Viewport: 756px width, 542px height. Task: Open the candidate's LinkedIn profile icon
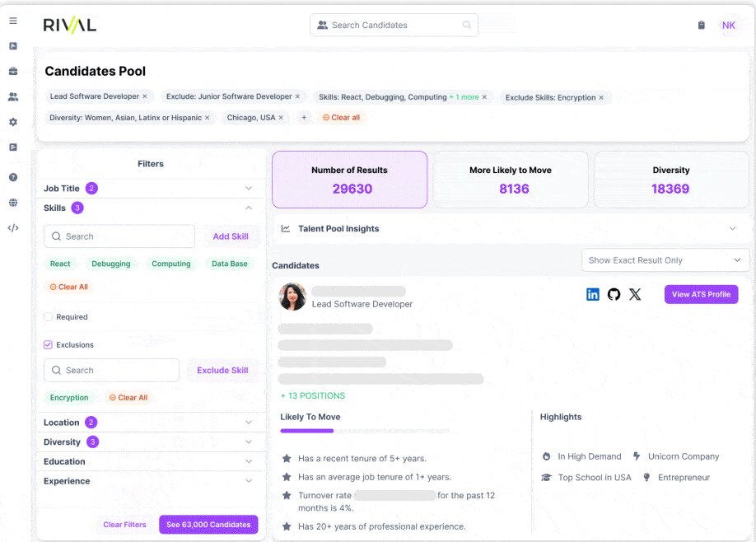(592, 294)
